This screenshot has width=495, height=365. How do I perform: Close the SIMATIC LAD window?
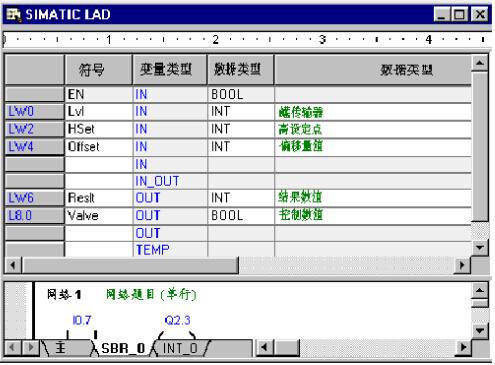pos(480,15)
